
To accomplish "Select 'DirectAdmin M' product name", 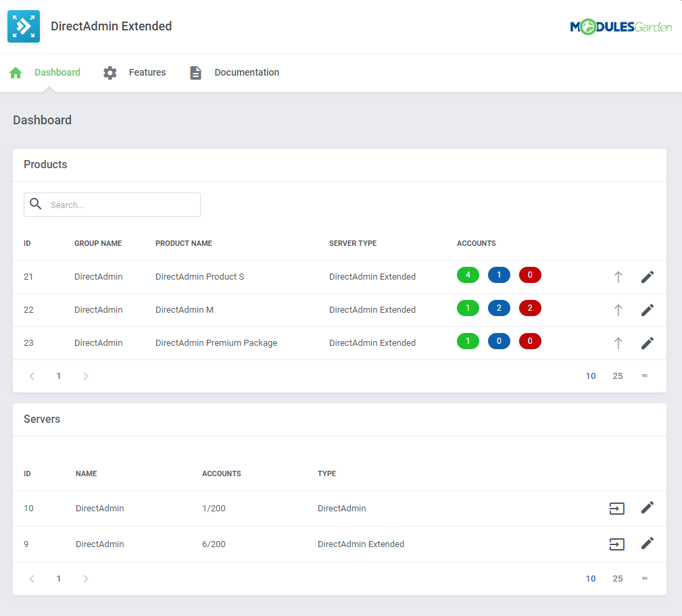I will tap(185, 310).
